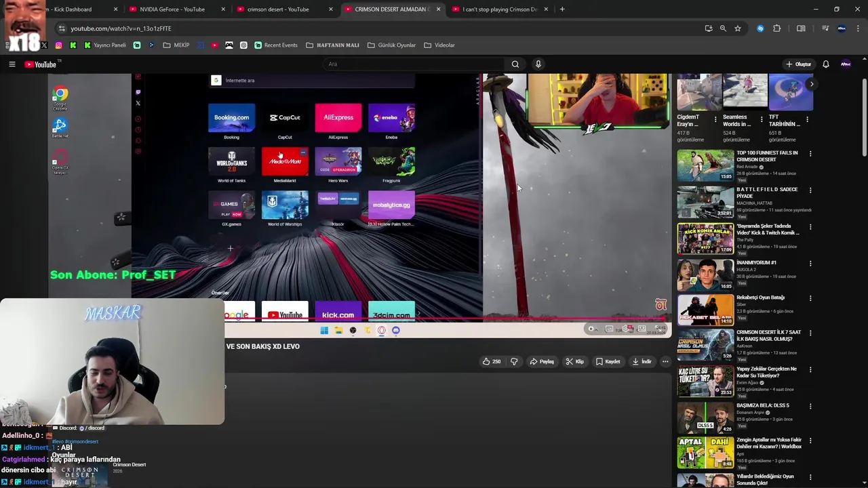This screenshot has width=868, height=488.
Task: Click the Klip clip button
Action: point(575,362)
